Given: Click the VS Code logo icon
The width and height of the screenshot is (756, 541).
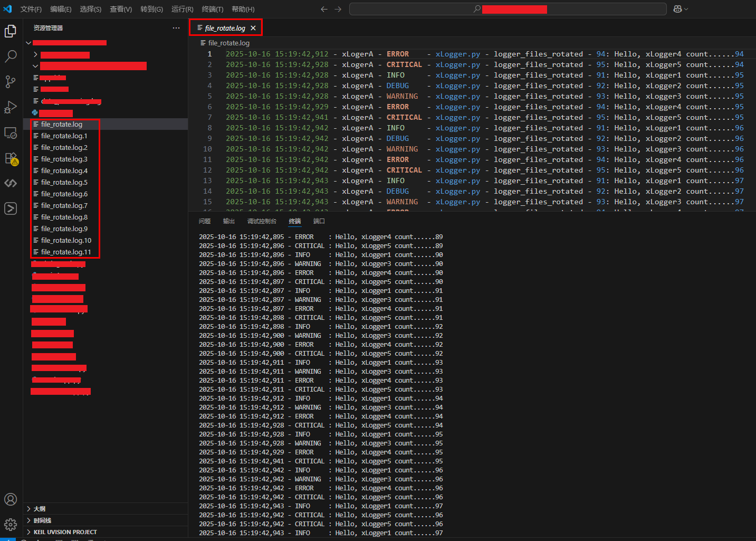Looking at the screenshot, I should coord(7,9).
